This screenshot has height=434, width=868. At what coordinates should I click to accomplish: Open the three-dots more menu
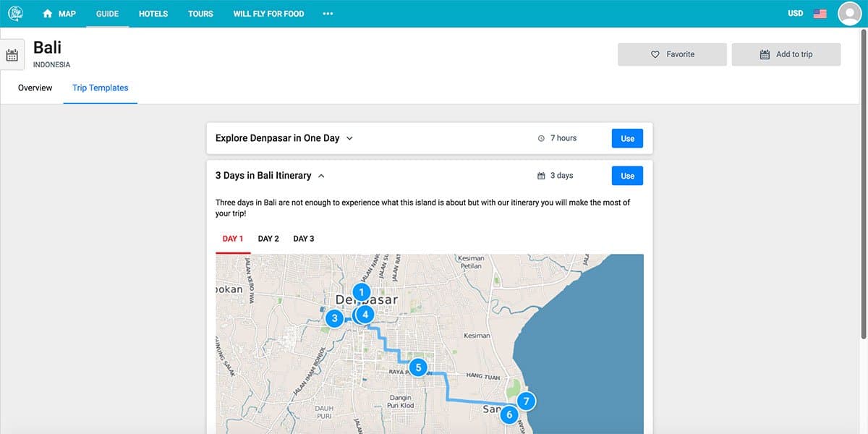[328, 14]
